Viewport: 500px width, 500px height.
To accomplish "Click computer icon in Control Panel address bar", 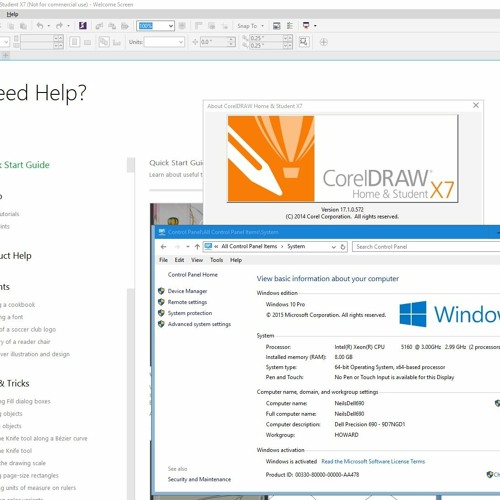I will pos(208,246).
